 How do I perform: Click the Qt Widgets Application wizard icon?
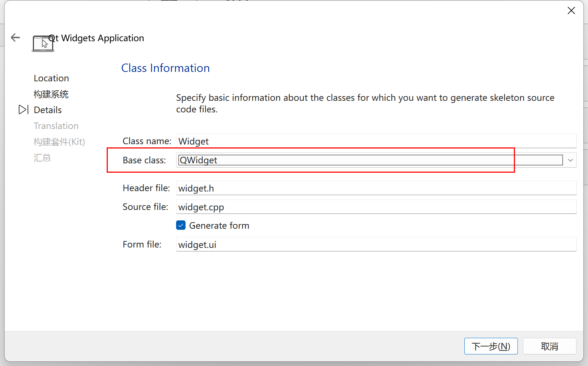coord(43,44)
